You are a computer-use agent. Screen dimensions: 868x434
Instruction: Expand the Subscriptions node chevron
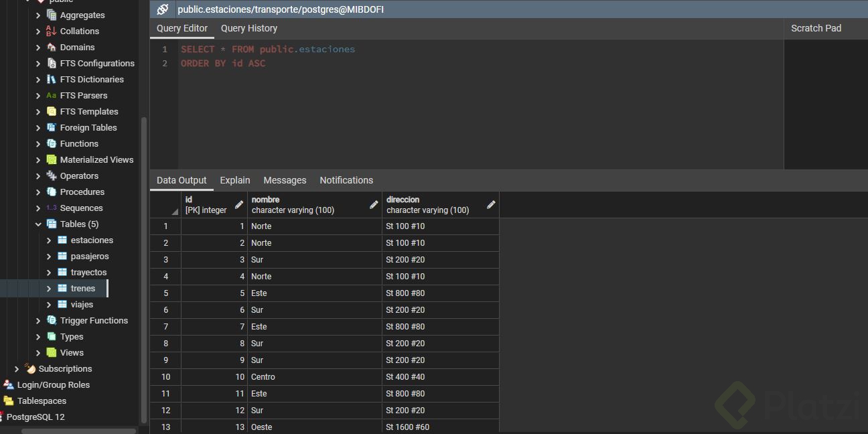click(x=17, y=368)
